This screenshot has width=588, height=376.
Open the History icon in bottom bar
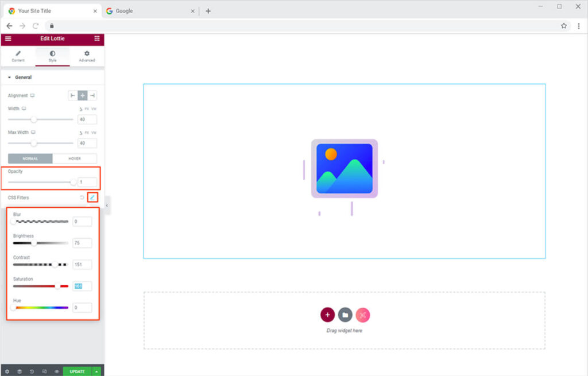[32, 371]
